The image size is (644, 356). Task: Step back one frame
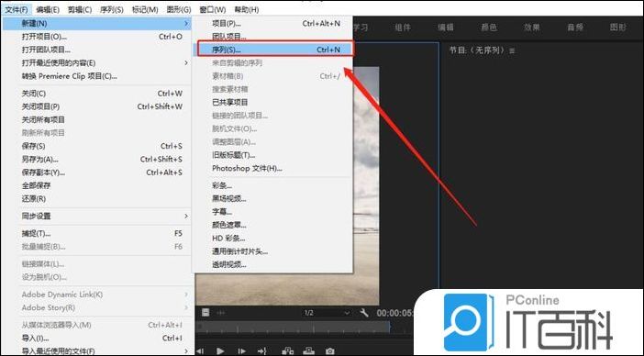click(200, 350)
